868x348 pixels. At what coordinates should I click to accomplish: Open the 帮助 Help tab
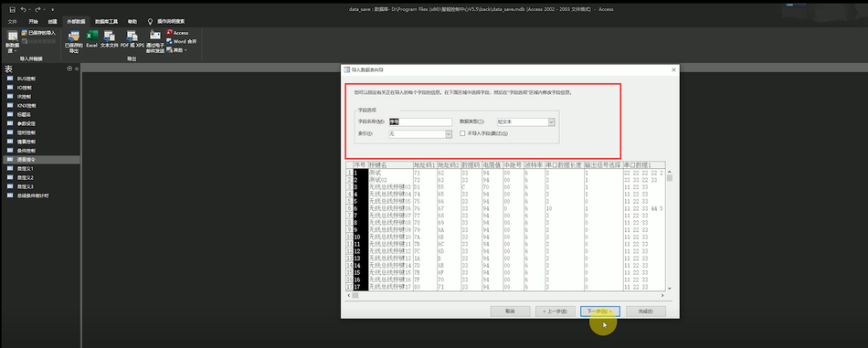pos(132,22)
